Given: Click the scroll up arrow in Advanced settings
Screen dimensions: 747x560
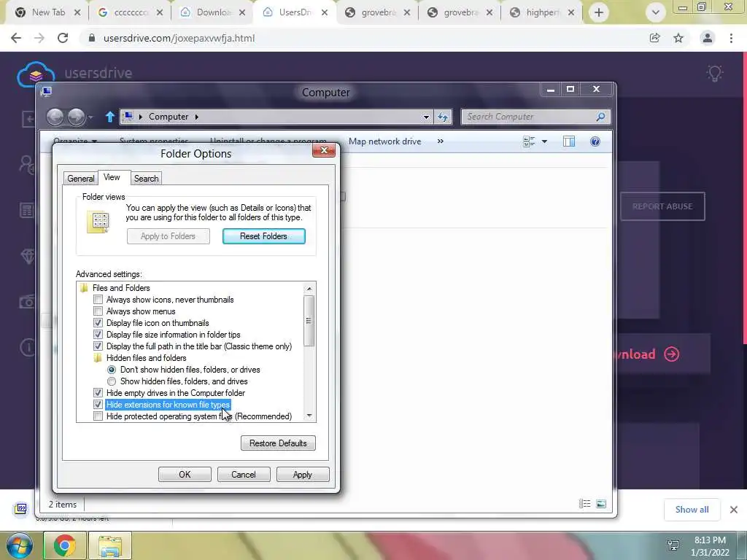Looking at the screenshot, I should pos(309,289).
